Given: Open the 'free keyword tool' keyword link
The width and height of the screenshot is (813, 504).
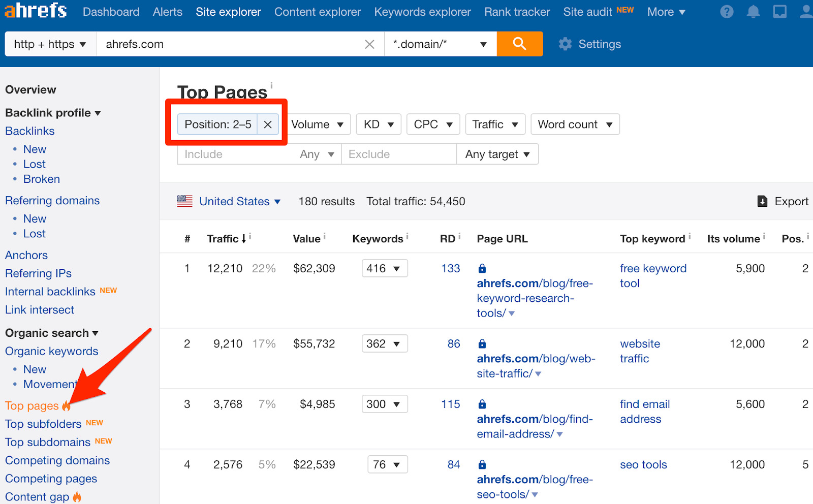Looking at the screenshot, I should [x=653, y=276].
